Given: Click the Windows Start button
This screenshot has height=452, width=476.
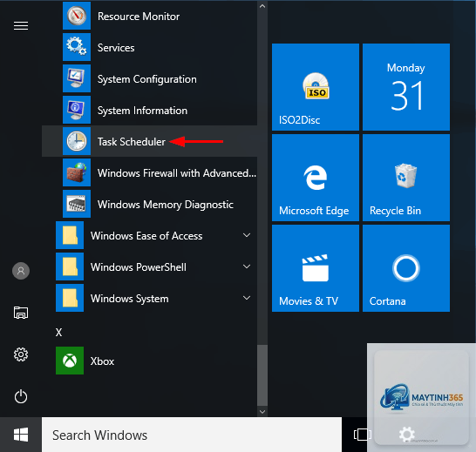Looking at the screenshot, I should (x=21, y=435).
